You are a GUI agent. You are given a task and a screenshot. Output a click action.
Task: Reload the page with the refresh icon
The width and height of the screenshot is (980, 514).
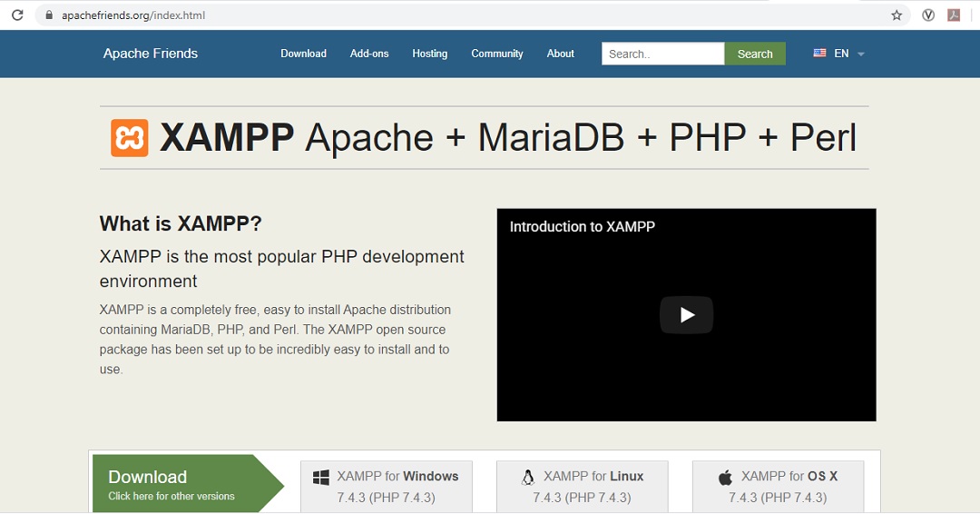coord(17,15)
